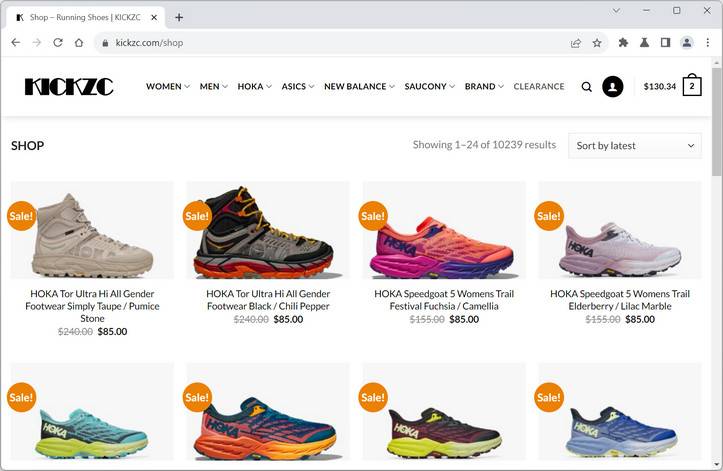Bookmark this page with the star icon
Viewport: 723px width, 471px height.
[597, 43]
